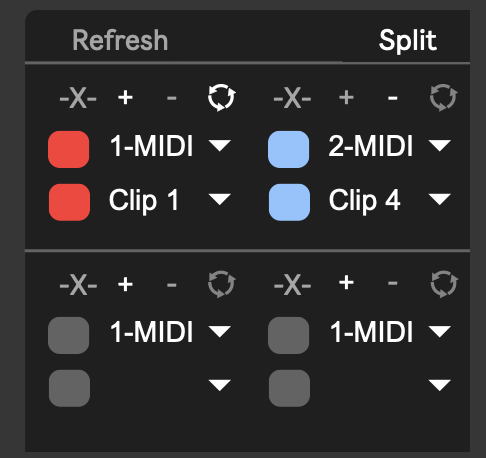
Task: Click the sync arrows icon above 1-MIDI red slot
Action: tap(221, 98)
